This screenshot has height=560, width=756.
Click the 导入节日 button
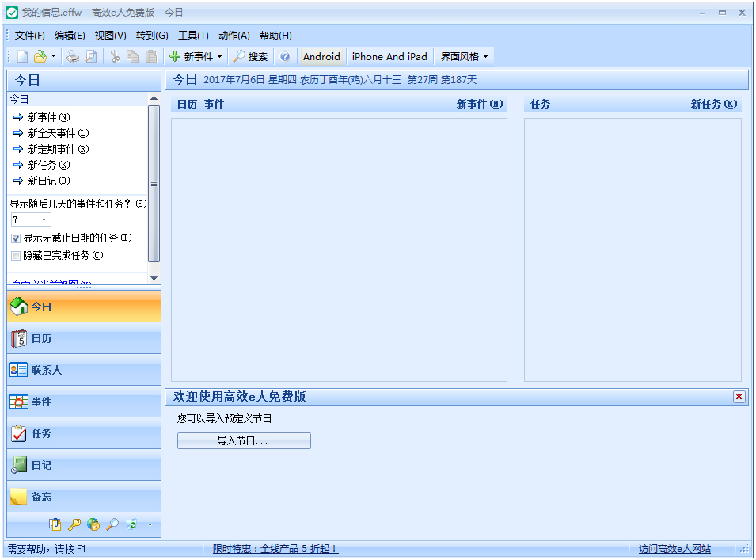coord(244,441)
